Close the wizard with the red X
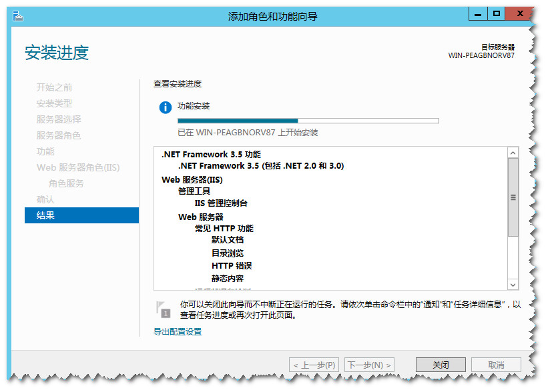 point(519,13)
